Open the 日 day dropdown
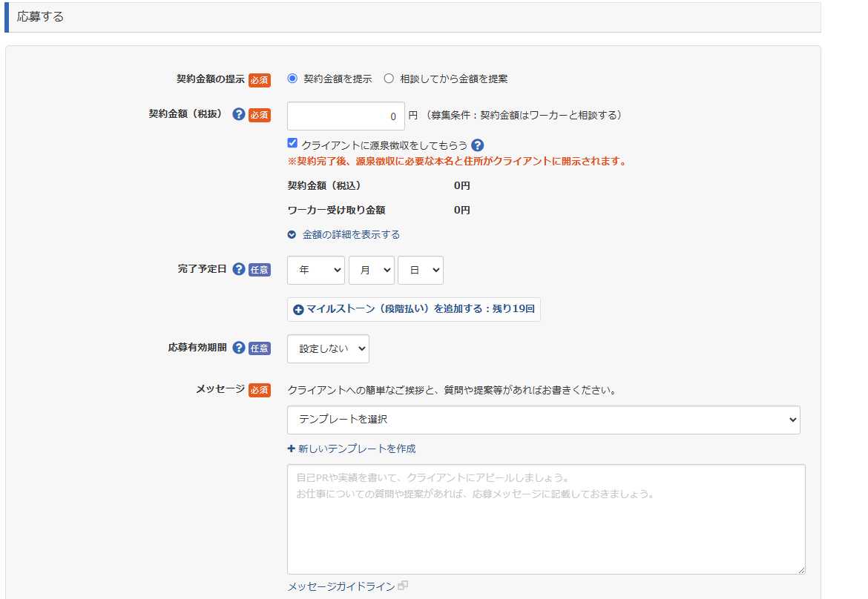Viewport: 868px width, 599px height. (421, 270)
